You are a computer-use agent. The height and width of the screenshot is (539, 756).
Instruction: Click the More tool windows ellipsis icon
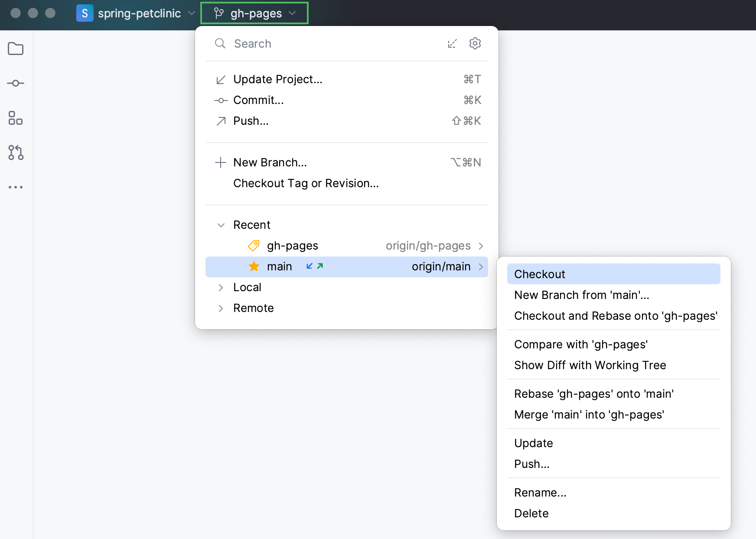click(x=16, y=187)
